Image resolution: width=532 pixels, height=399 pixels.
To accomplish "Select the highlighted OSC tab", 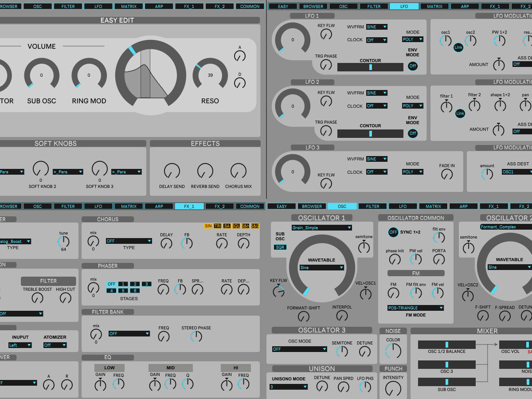I will 342,206.
